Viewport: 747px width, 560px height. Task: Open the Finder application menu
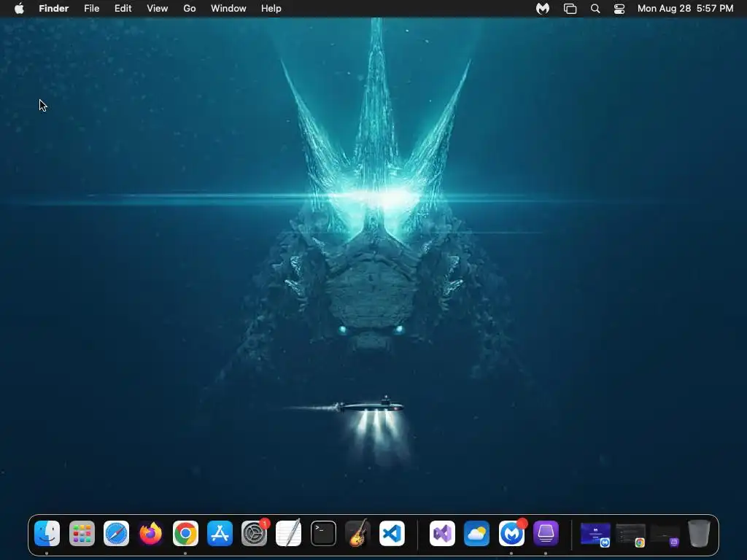[54, 9]
